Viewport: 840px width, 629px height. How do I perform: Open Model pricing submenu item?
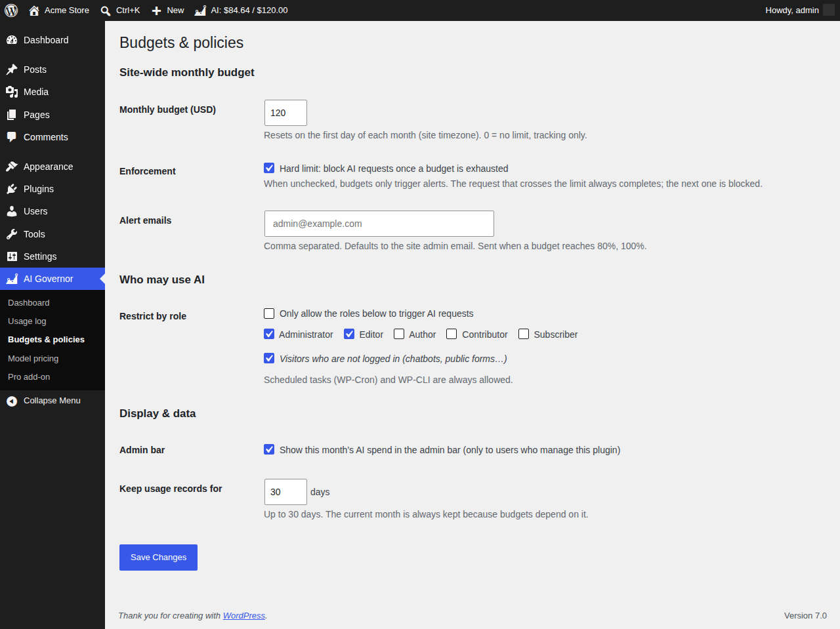pos(52,359)
